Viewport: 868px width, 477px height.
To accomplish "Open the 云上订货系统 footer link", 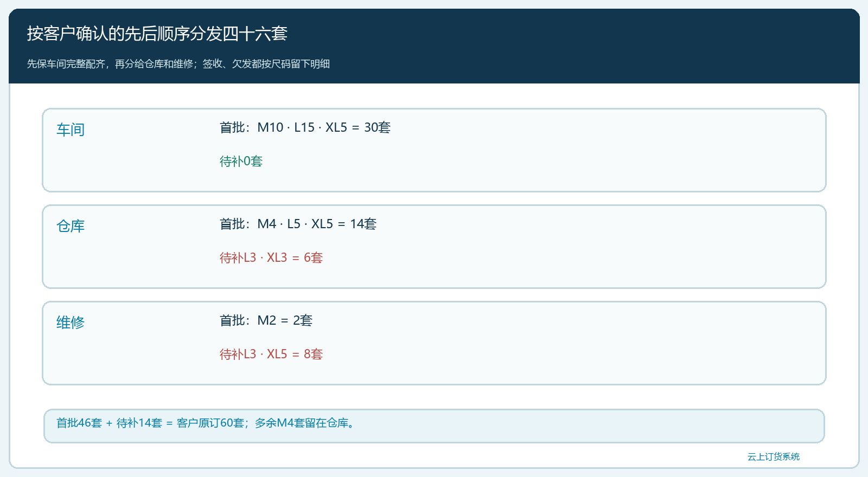I will 773,457.
